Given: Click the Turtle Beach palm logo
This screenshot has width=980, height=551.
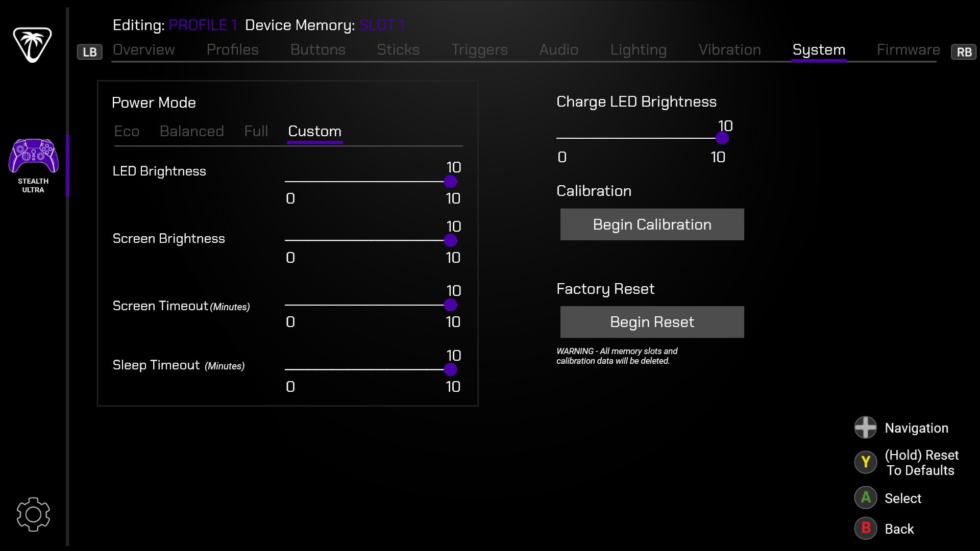Looking at the screenshot, I should [32, 45].
